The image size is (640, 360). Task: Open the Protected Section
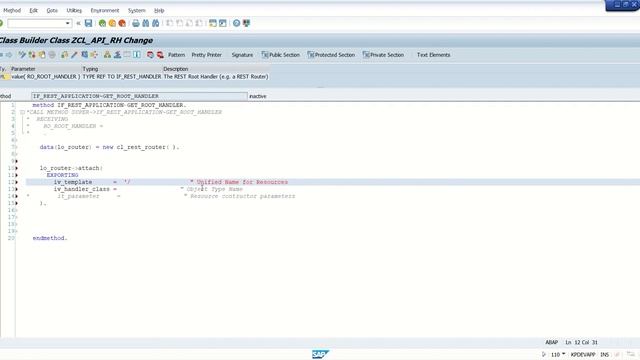(x=331, y=55)
